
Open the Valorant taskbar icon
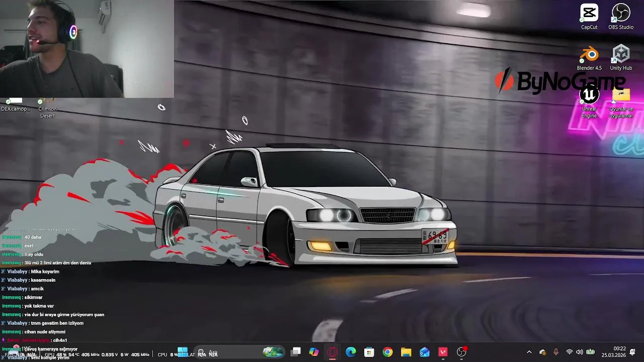pyautogui.click(x=443, y=352)
